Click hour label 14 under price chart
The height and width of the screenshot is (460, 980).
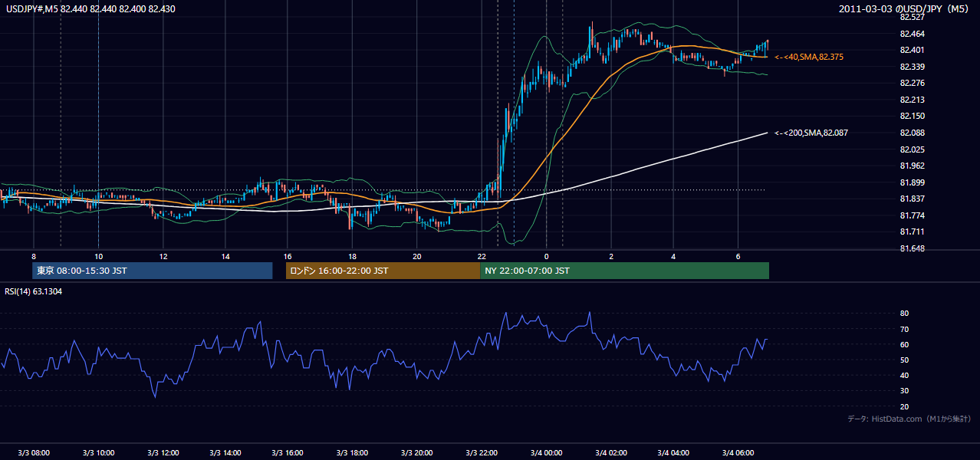point(225,256)
